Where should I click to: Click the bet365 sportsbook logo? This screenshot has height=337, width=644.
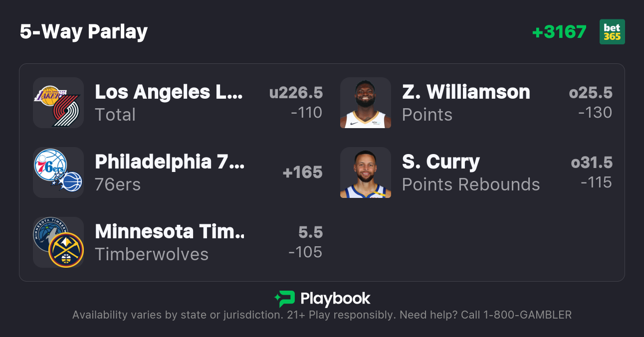coord(612,32)
